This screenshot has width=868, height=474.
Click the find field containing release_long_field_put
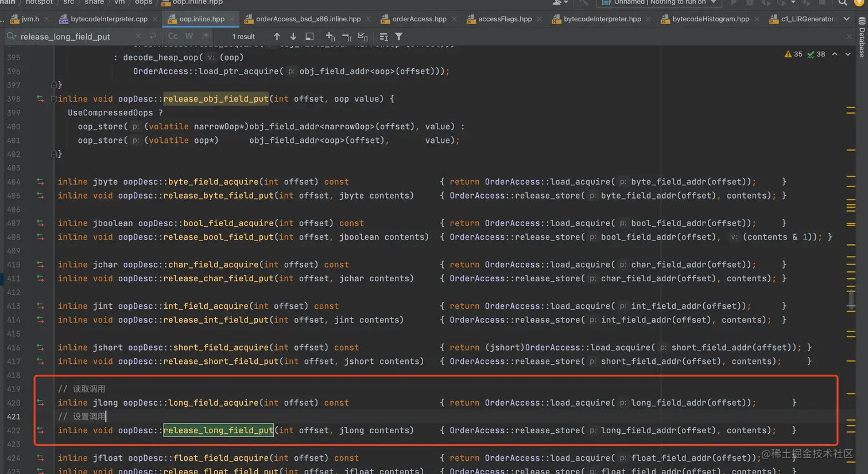click(x=75, y=37)
